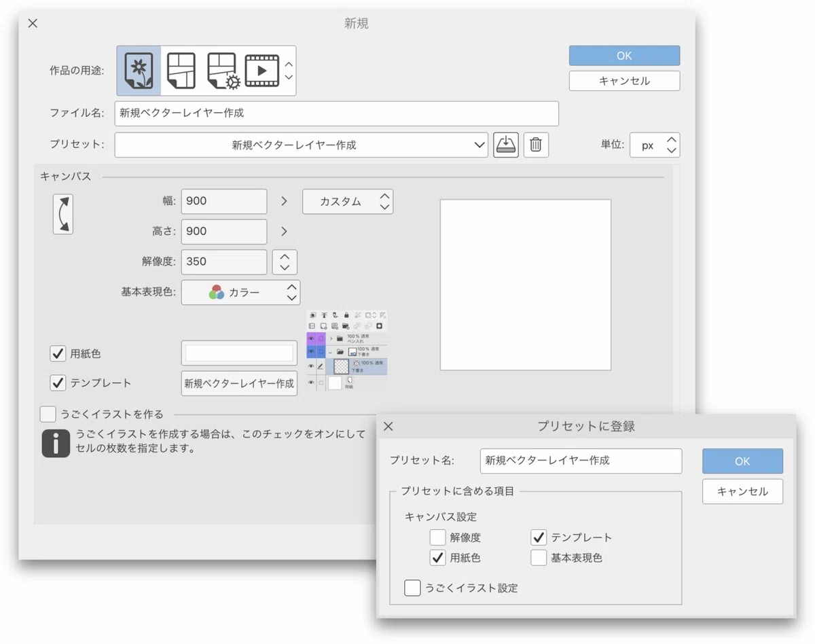Screen dimensions: 815x644
Task: Click the work type list stepper arrows
Action: tap(289, 71)
